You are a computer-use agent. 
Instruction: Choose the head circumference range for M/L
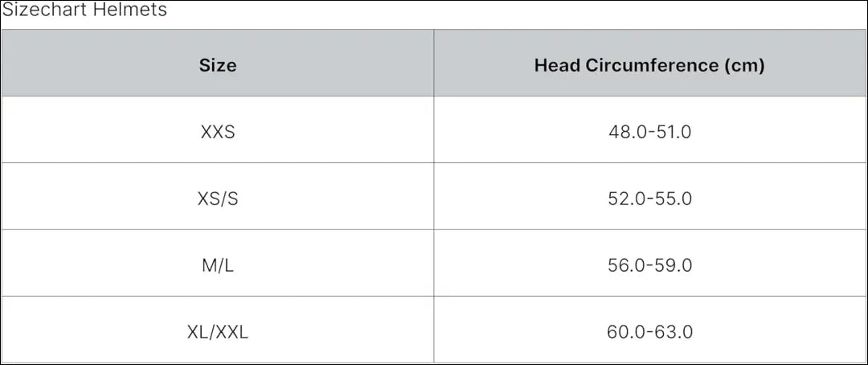[x=649, y=265]
